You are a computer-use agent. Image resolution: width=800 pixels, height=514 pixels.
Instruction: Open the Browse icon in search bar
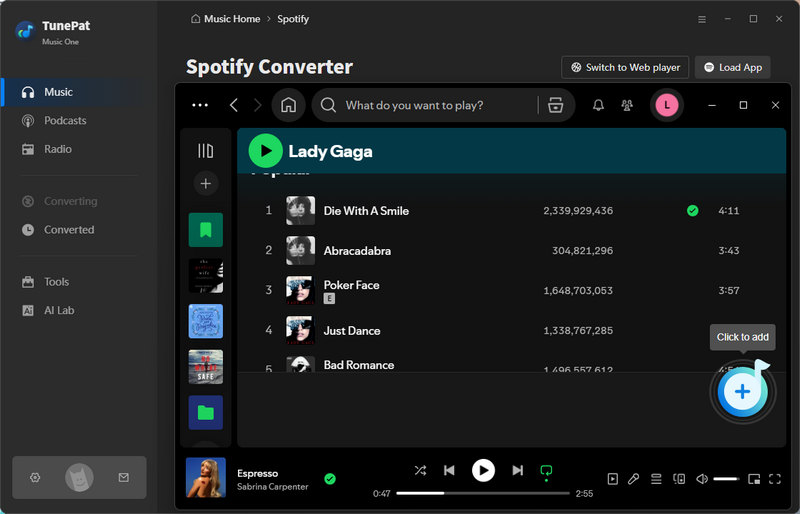551,105
